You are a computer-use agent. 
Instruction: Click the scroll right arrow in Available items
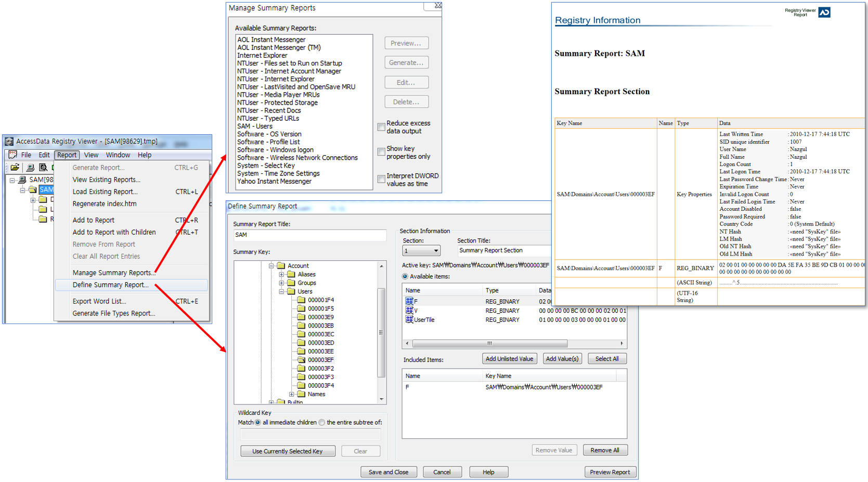621,344
